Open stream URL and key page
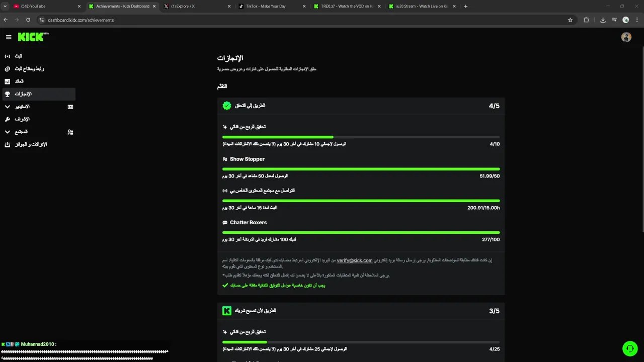The height and width of the screenshot is (362, 644). pyautogui.click(x=29, y=69)
